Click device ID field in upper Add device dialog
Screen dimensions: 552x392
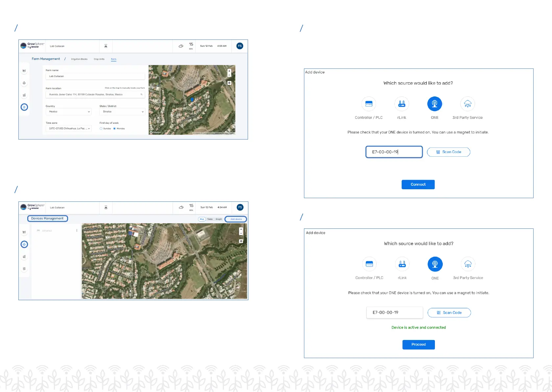[394, 152]
